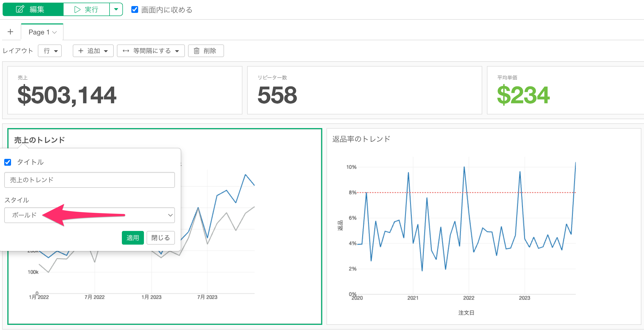This screenshot has width=644, height=333.
Task: Uncheck the タイトル checkbox
Action: (8, 162)
